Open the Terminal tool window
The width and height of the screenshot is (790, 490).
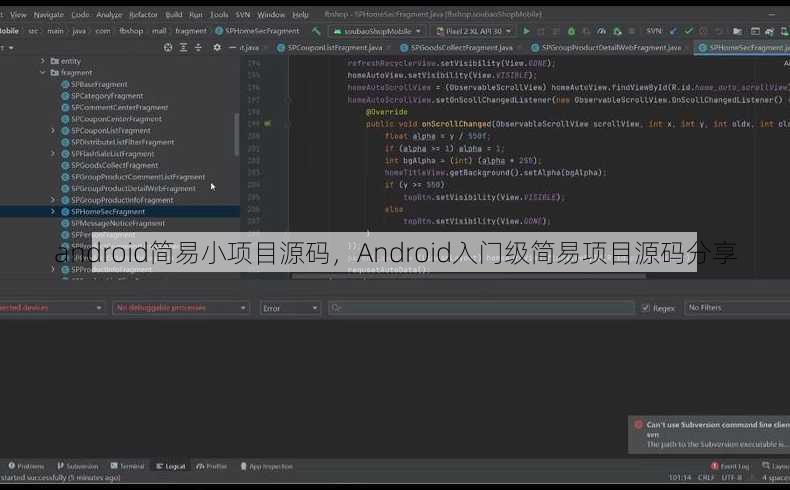click(x=127, y=466)
